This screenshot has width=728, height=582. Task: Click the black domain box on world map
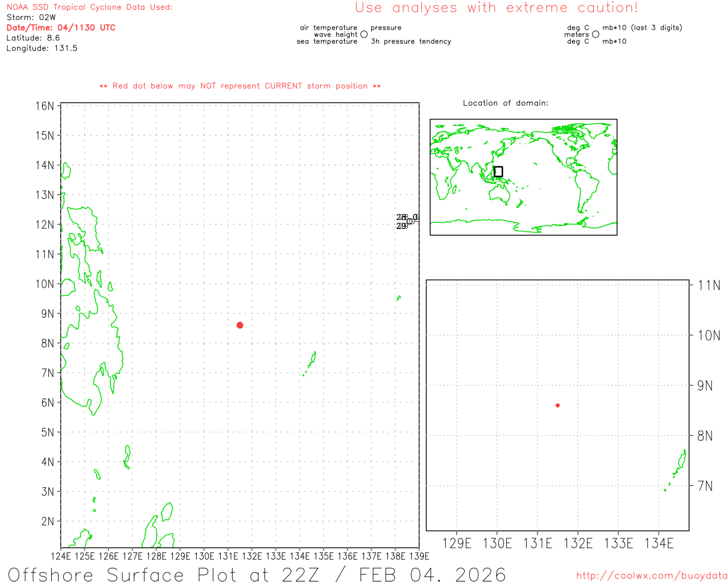pyautogui.click(x=498, y=172)
